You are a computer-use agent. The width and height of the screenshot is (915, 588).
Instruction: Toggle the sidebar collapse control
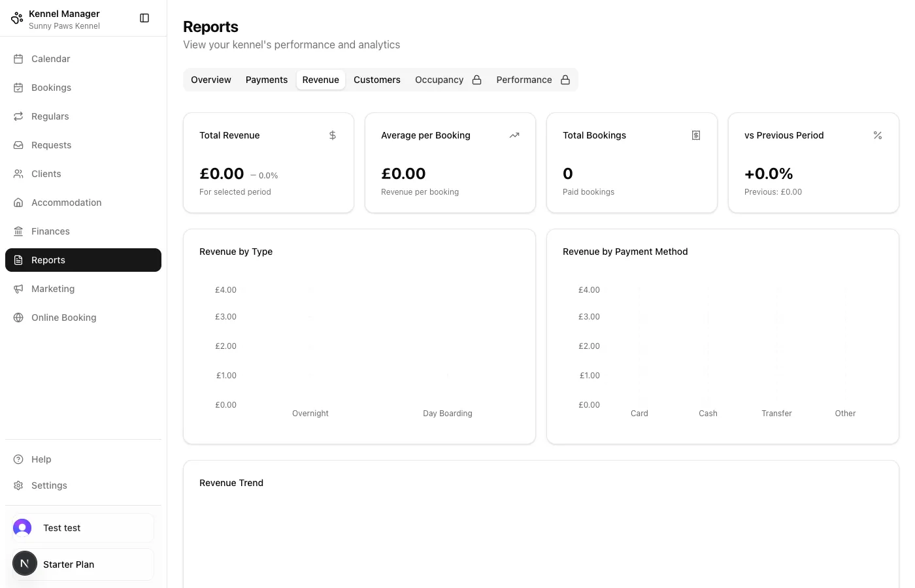click(x=144, y=18)
